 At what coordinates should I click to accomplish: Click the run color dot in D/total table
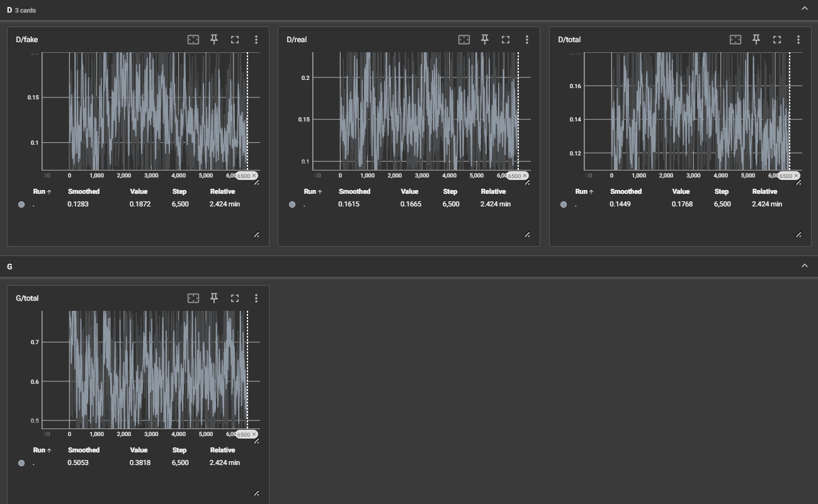coord(563,204)
